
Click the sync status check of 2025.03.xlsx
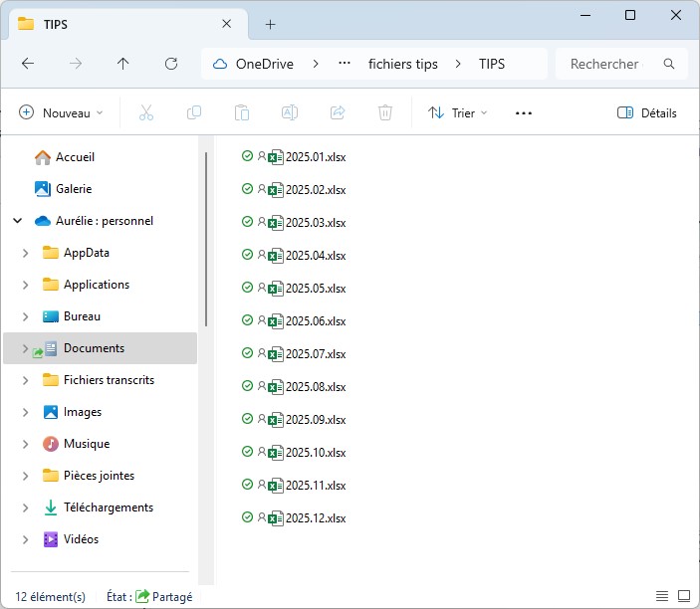(247, 221)
